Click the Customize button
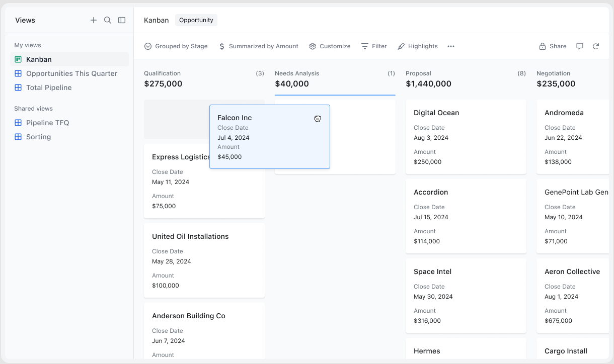Image resolution: width=614 pixels, height=364 pixels. pos(330,46)
